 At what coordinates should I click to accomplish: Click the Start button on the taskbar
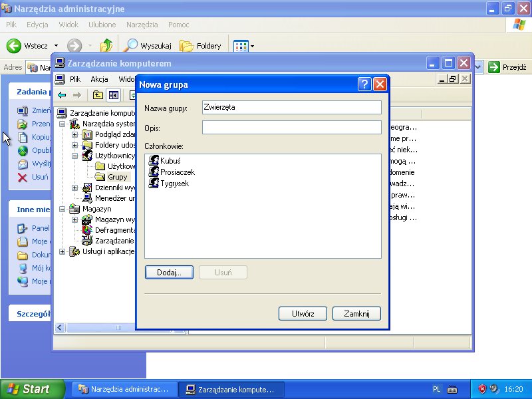[x=32, y=389]
